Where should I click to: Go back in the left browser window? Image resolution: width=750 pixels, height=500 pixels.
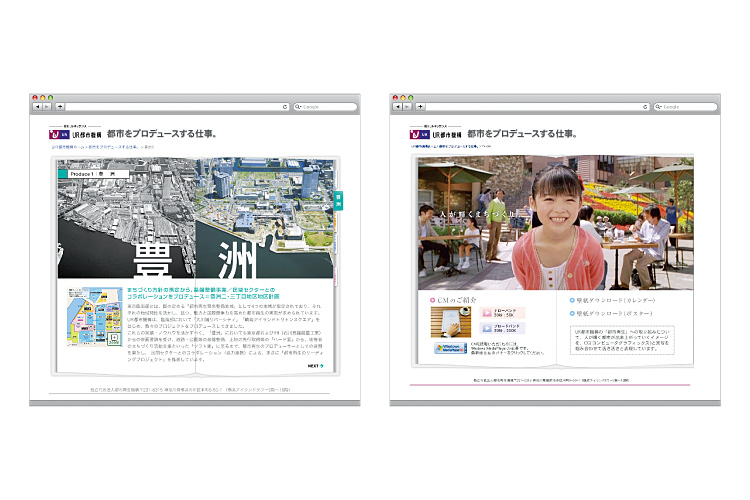coord(37,107)
